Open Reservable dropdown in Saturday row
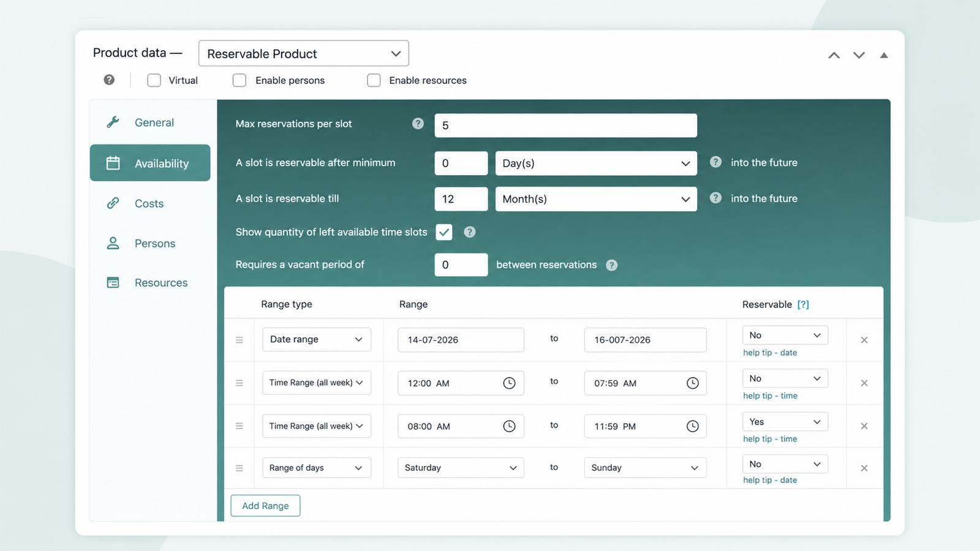The height and width of the screenshot is (551, 980). coord(785,464)
